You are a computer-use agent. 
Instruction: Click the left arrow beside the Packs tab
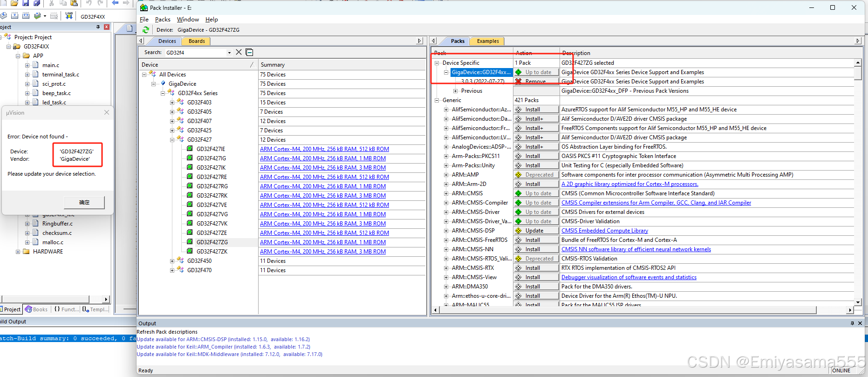(x=433, y=41)
